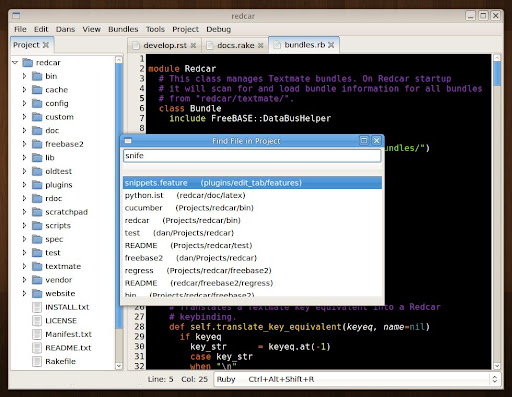Image resolution: width=512 pixels, height=397 pixels.
Task: Select the bundles.rb tab
Action: [304, 45]
